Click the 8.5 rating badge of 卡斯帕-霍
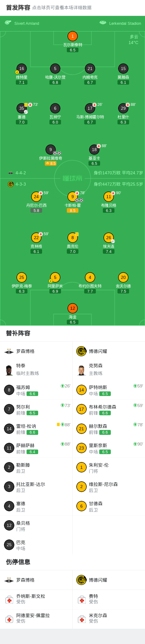This screenshot has height=644, width=145. point(72,211)
